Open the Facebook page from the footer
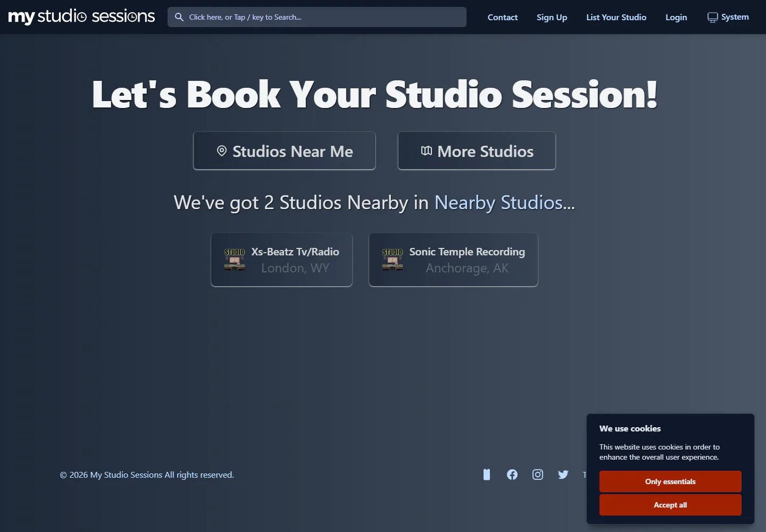 tap(512, 475)
